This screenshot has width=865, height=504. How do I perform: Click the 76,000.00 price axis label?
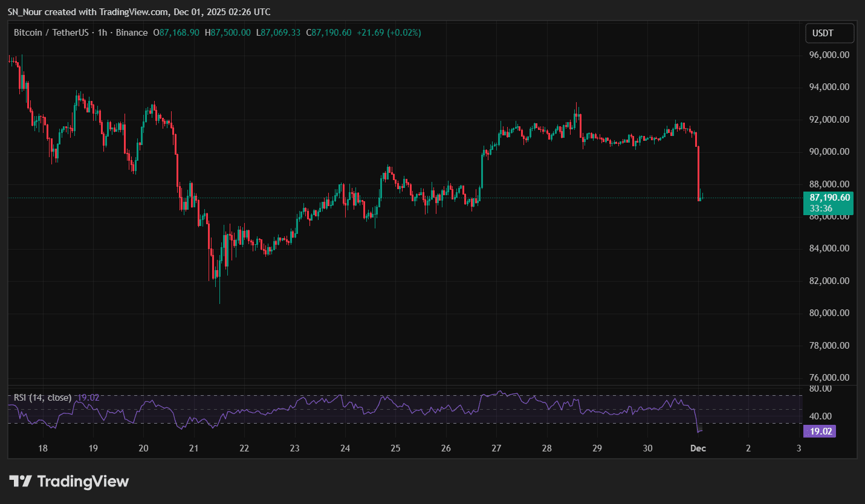tap(829, 378)
